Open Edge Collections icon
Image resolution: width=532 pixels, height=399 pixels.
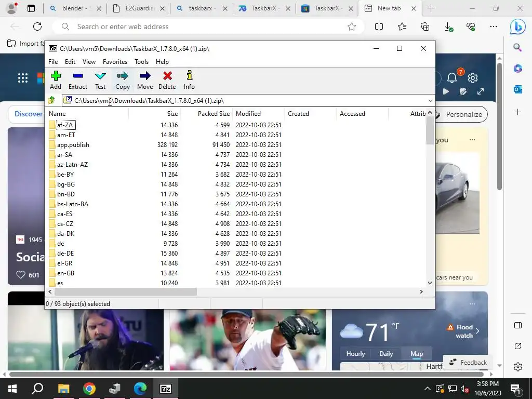click(x=425, y=26)
